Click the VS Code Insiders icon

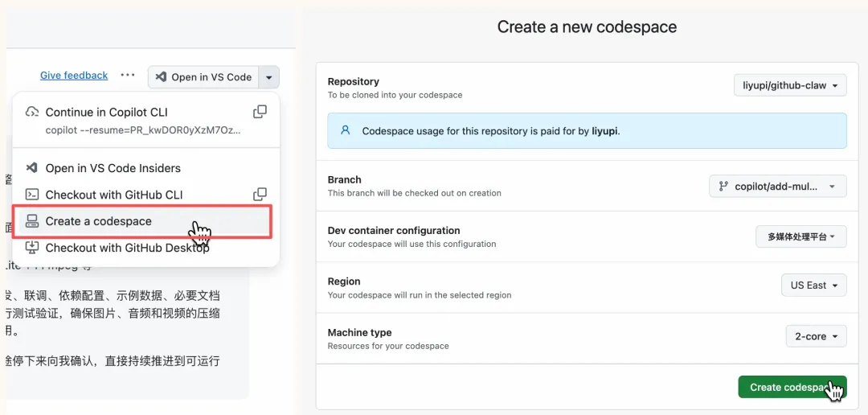[32, 168]
